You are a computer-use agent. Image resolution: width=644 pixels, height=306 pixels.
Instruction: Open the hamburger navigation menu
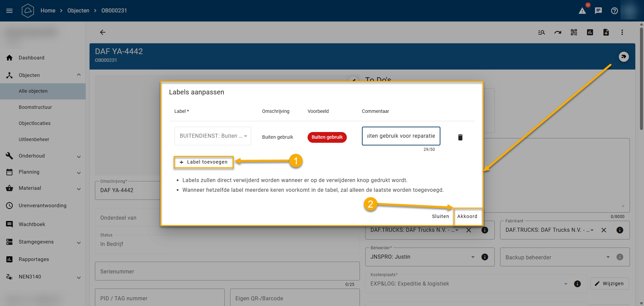point(9,11)
